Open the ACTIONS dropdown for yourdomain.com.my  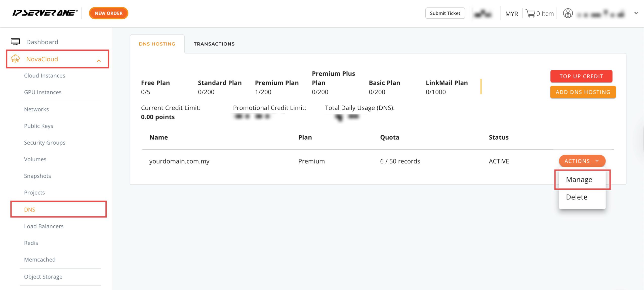point(582,161)
